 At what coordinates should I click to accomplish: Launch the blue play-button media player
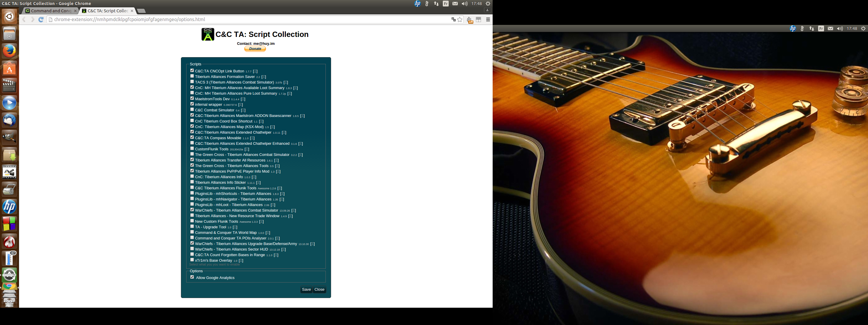coord(9,103)
